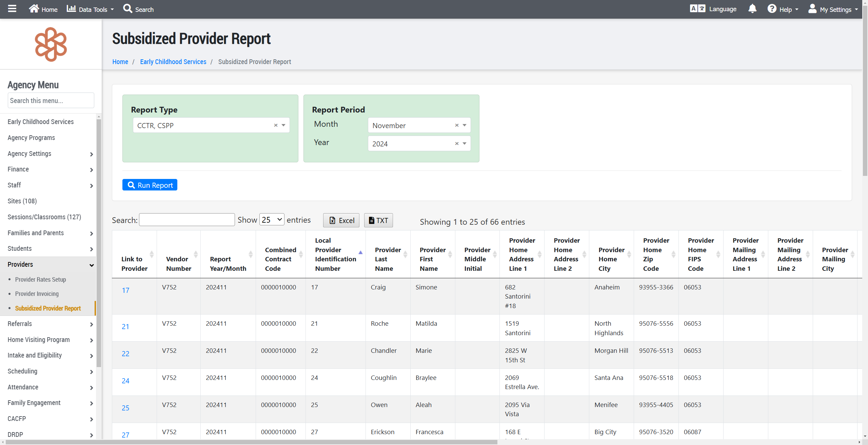
Task: Sort by Vendor Number column
Action: tap(178, 263)
